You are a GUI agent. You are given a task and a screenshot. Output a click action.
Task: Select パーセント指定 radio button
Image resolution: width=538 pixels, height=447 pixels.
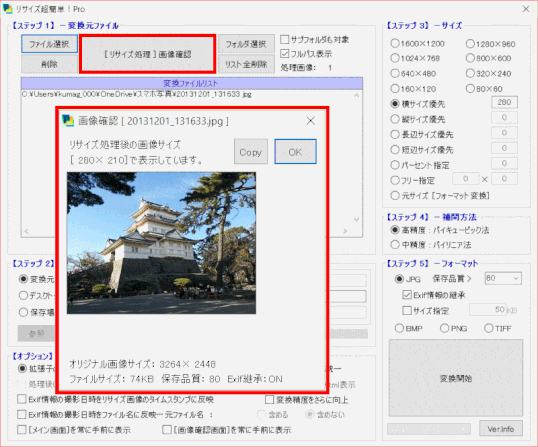point(395,165)
